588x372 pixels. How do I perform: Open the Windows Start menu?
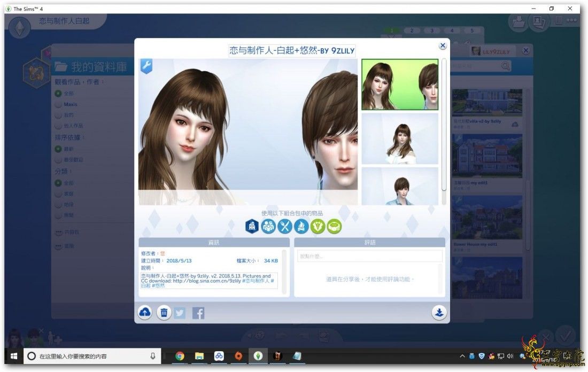(14, 356)
